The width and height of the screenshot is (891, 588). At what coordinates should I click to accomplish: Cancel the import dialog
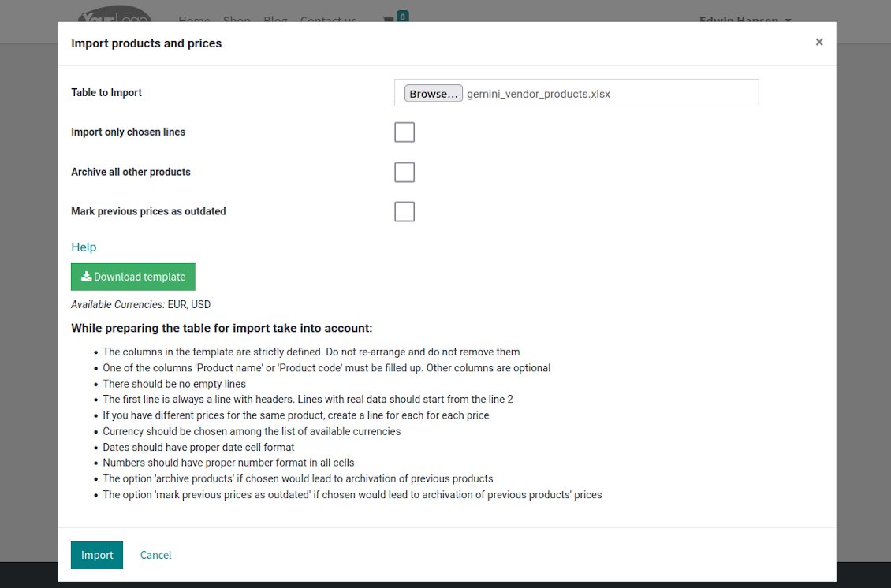tap(155, 555)
